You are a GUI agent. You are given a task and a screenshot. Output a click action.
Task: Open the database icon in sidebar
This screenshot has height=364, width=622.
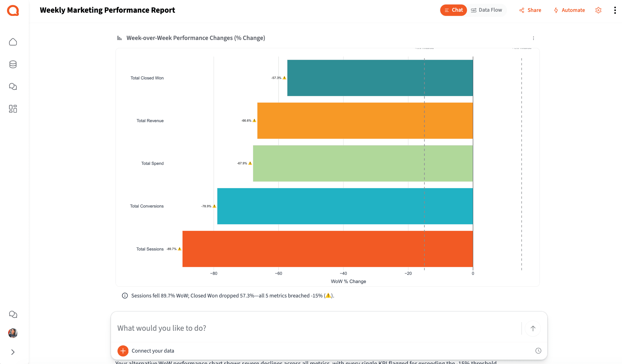pos(13,64)
